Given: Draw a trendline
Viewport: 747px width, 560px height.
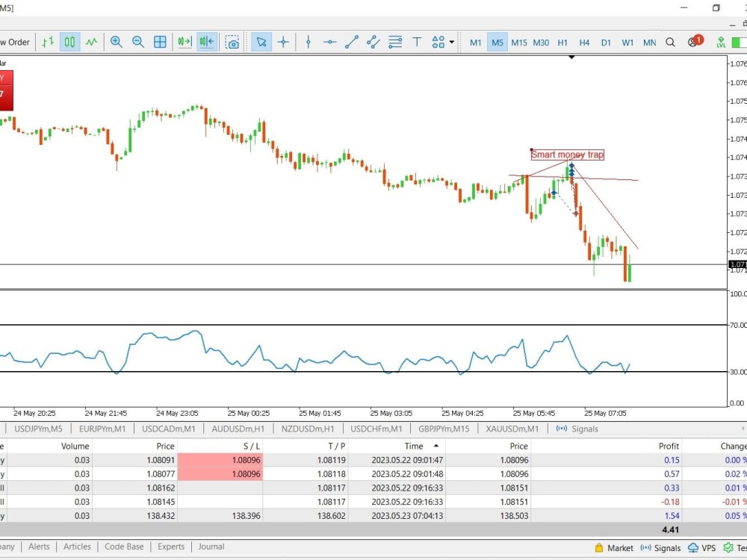Looking at the screenshot, I should click(x=352, y=42).
